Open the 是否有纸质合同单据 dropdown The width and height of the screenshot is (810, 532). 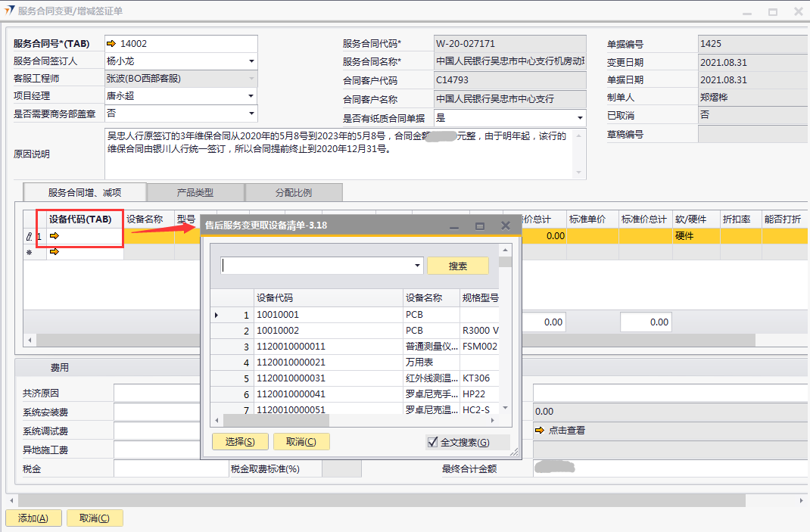580,118
